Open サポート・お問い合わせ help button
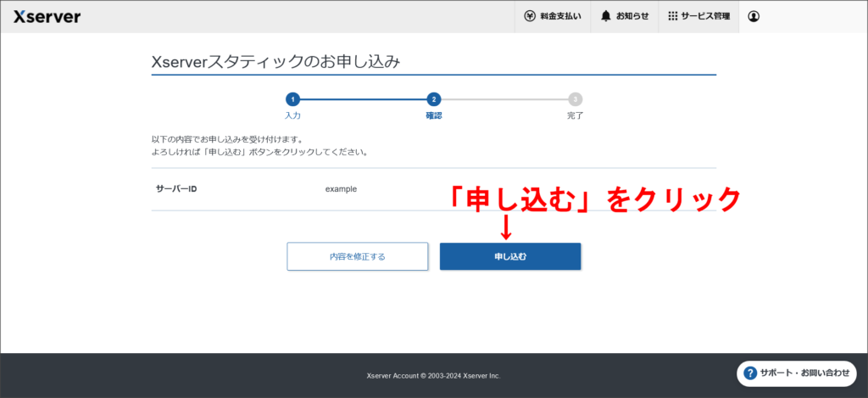Image resolution: width=868 pixels, height=398 pixels. [797, 373]
